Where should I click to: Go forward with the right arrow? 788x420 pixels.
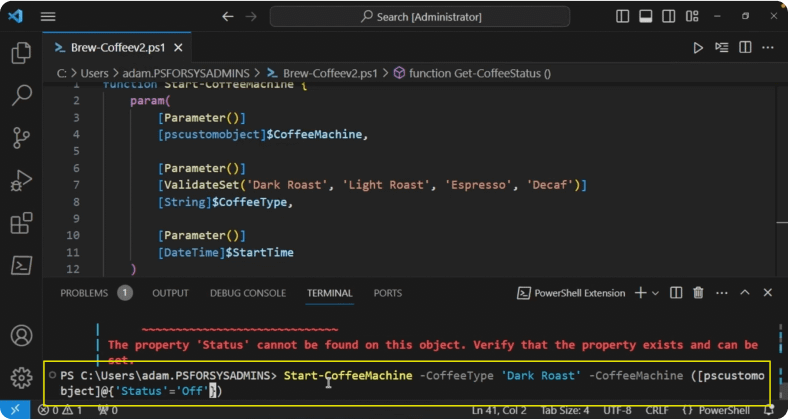point(251,17)
